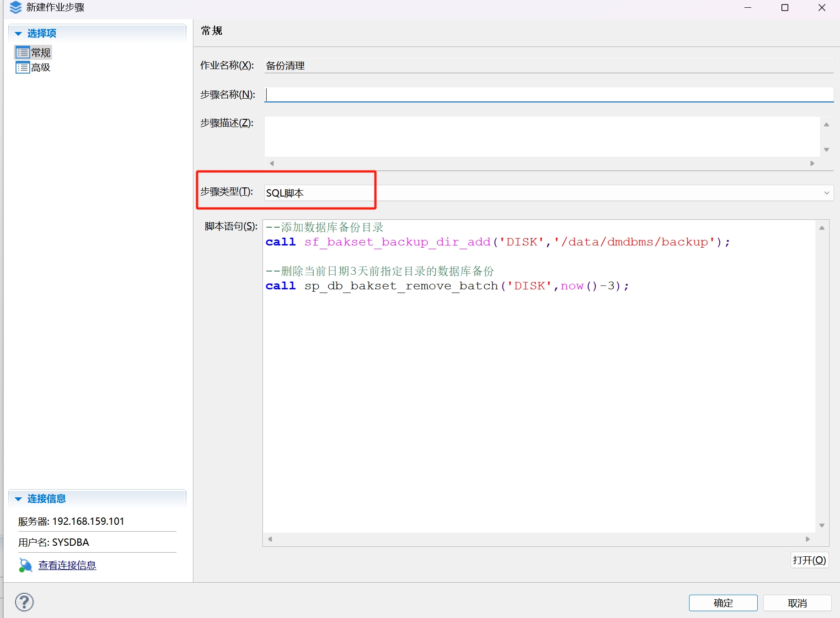Minimize the 新建作业步骤 window
840x618 pixels.
pos(748,8)
